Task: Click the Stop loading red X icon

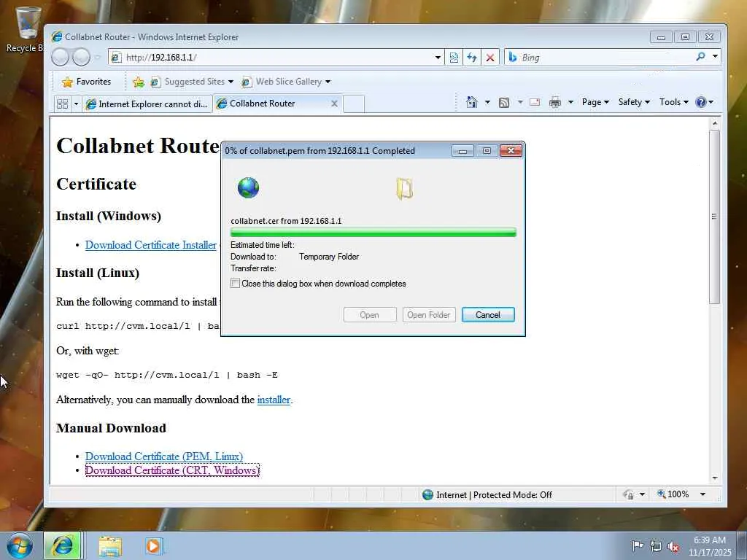Action: pos(489,58)
